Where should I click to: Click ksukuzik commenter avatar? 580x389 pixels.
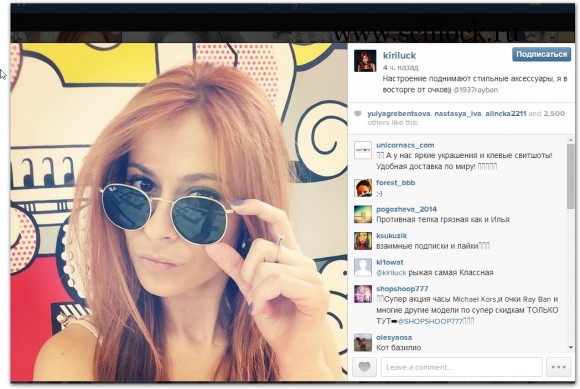point(363,241)
